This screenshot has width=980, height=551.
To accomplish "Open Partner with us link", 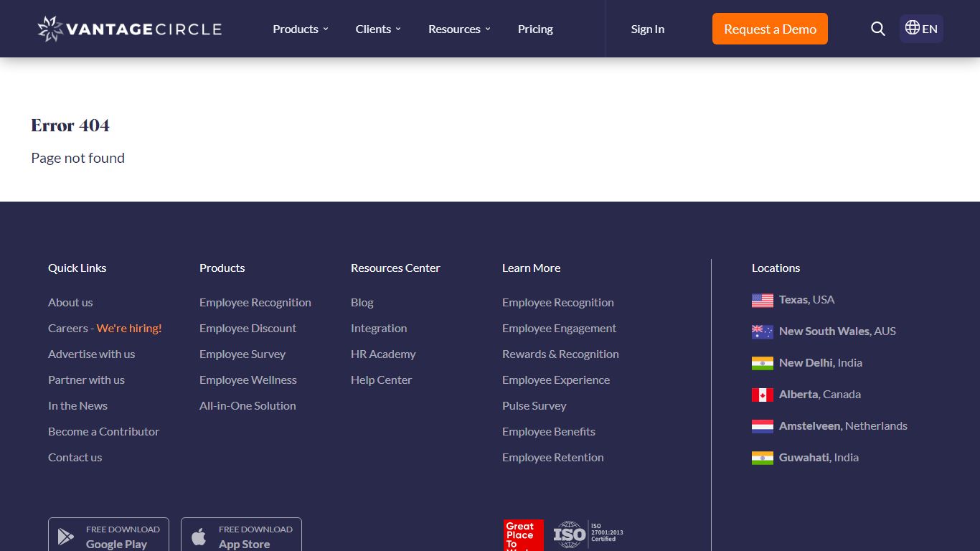I will point(86,380).
